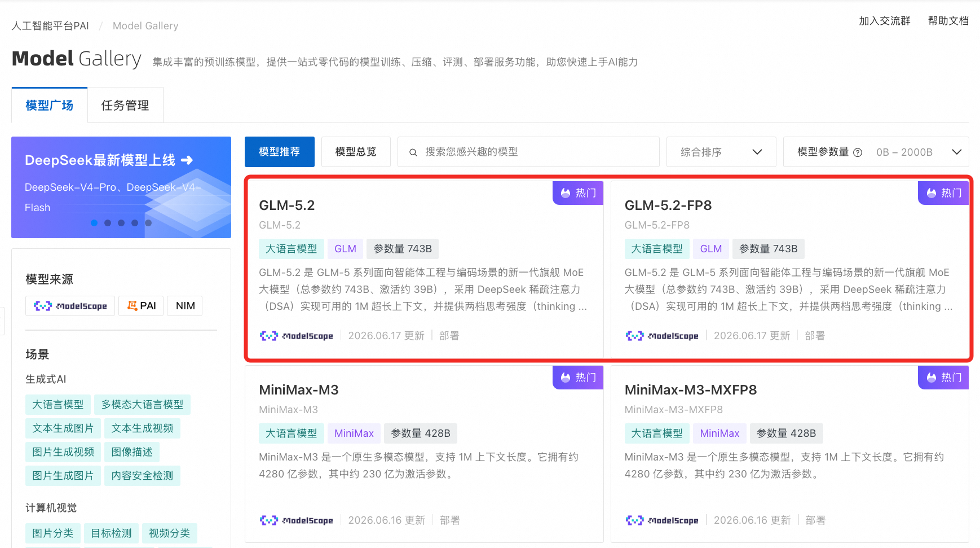
Task: Open the DeepSeek最新模型上线 banner
Action: click(x=121, y=187)
